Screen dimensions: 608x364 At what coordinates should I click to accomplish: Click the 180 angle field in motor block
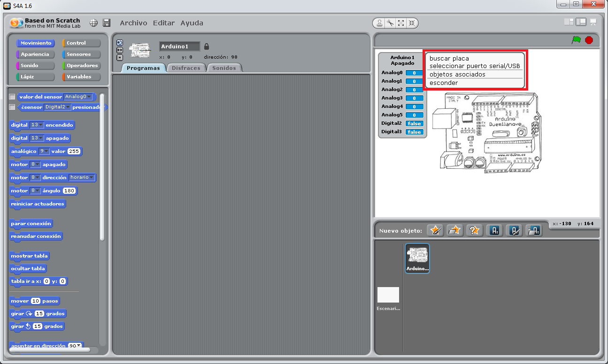(69, 191)
